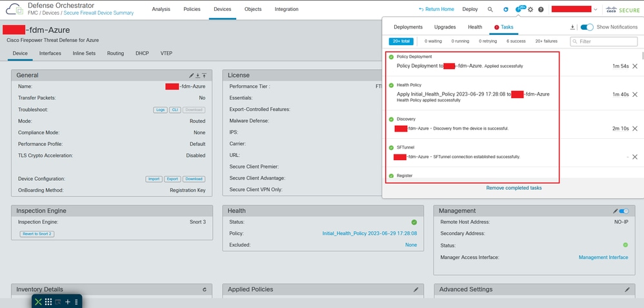Open the Inline Sets tab
The width and height of the screenshot is (644, 308).
84,54
